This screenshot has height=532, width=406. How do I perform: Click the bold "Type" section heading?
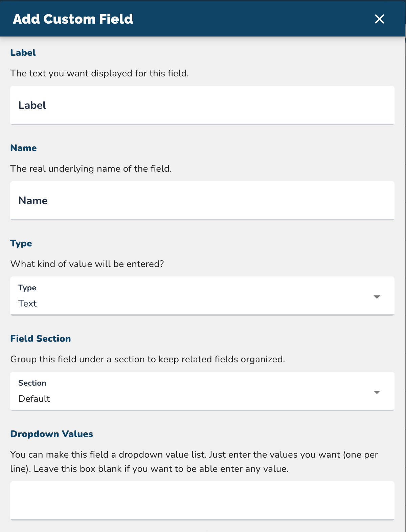pyautogui.click(x=21, y=243)
